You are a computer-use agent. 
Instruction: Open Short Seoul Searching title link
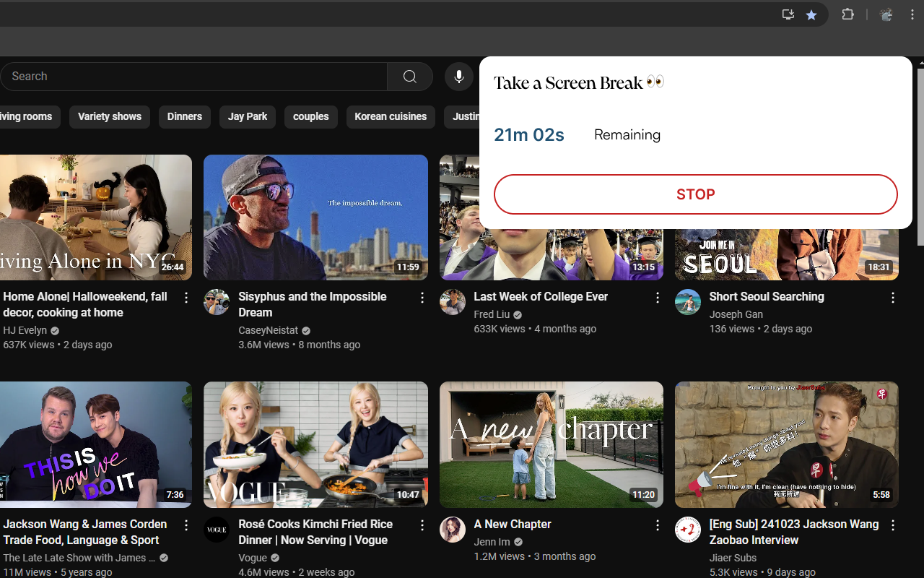coord(767,296)
